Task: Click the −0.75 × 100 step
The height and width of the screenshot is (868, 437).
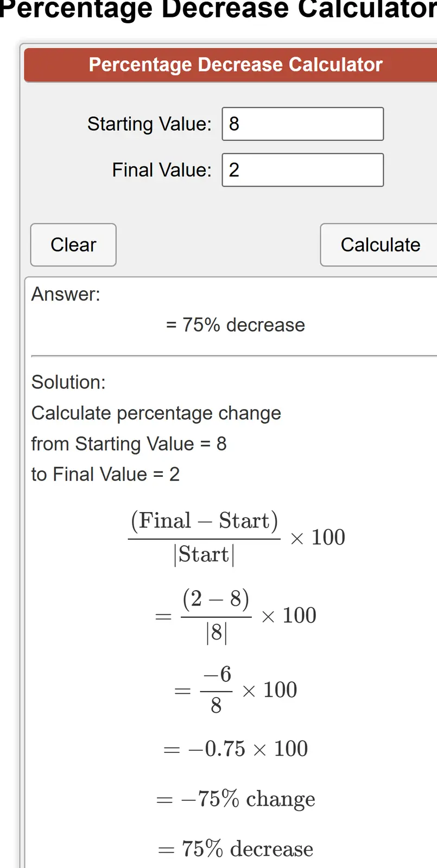Action: click(236, 749)
